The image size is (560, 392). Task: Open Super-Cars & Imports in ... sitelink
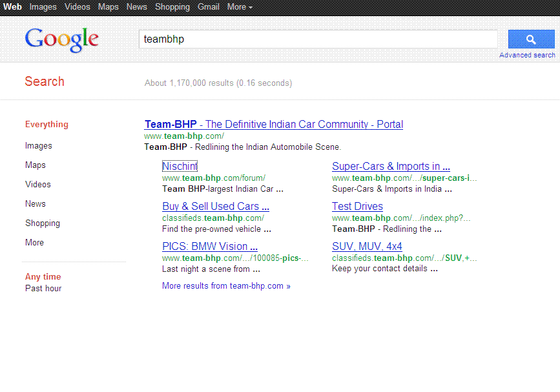tap(391, 166)
